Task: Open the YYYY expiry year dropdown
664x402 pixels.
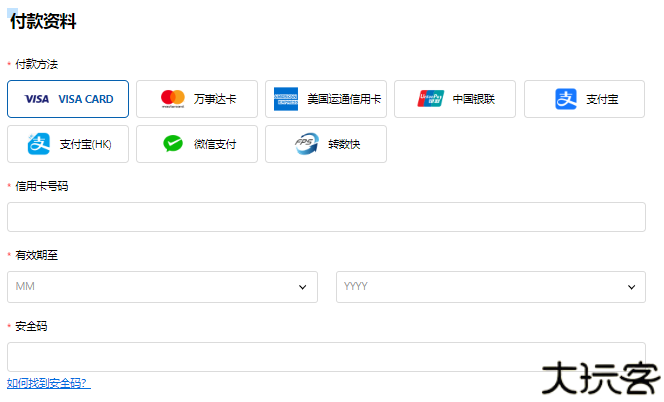Action: (x=491, y=287)
